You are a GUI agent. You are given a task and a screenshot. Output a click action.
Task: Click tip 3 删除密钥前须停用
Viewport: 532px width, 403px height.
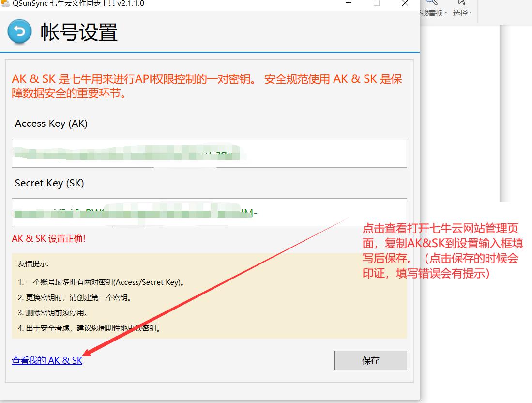[x=53, y=313]
